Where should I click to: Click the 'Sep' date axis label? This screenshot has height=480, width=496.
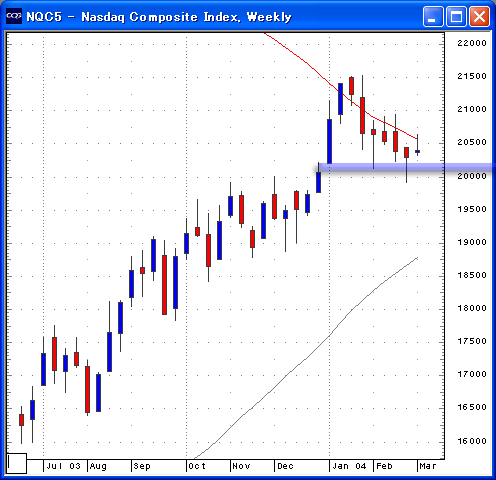[x=142, y=466]
